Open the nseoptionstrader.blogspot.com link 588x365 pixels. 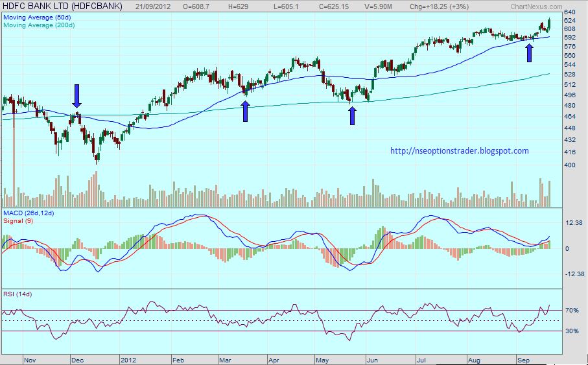[x=460, y=151]
